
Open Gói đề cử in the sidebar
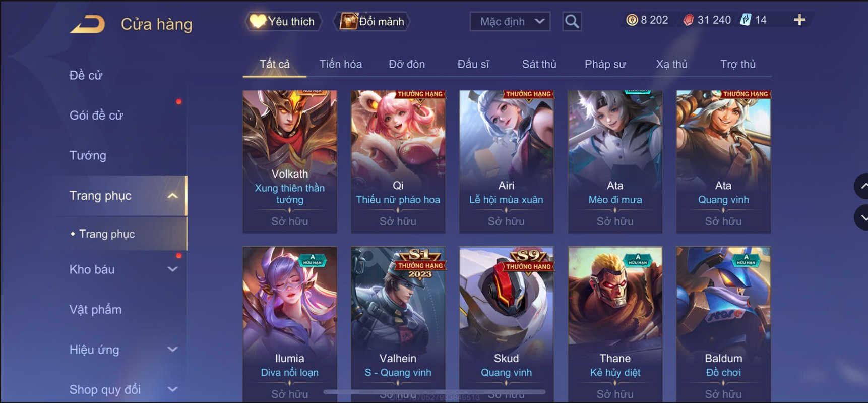[x=96, y=116]
